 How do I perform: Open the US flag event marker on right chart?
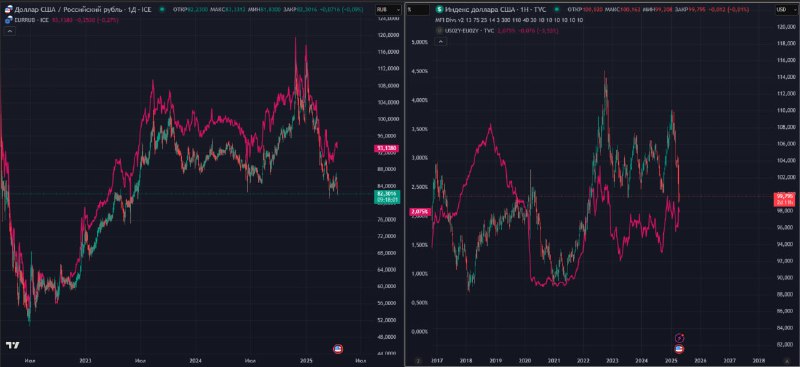point(680,349)
